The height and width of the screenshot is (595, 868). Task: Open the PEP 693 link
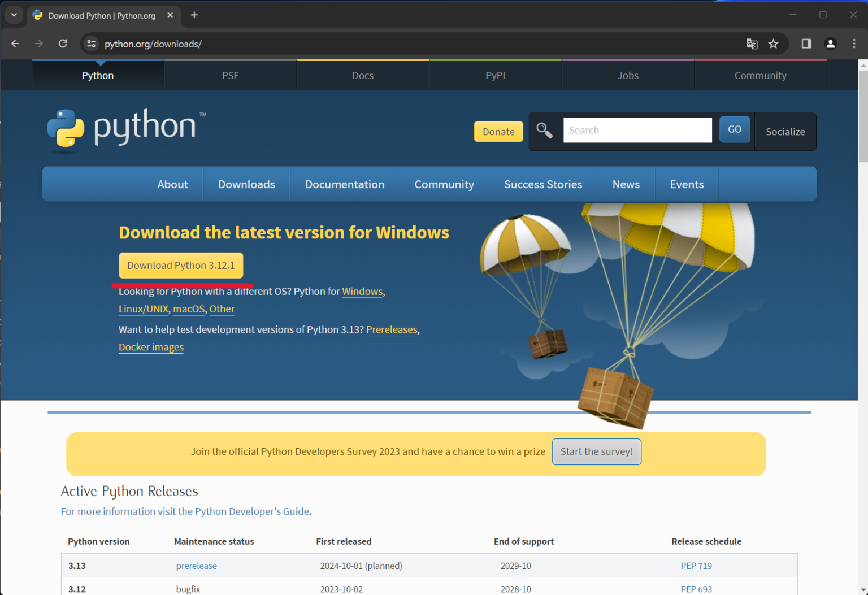coord(696,589)
